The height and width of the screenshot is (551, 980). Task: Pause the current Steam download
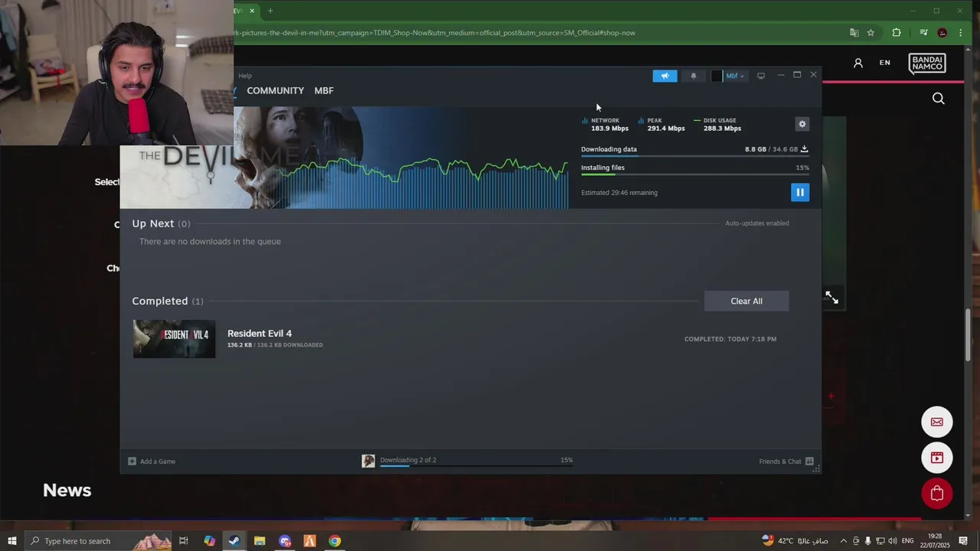tap(799, 192)
